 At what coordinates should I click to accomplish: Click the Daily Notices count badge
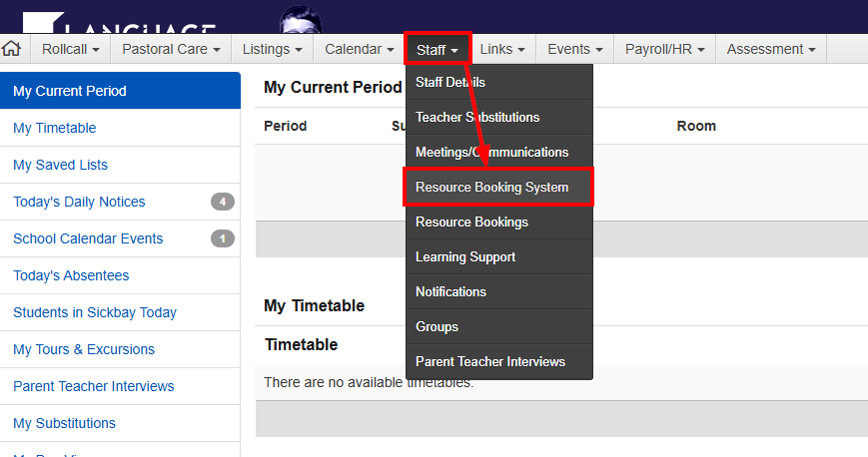click(x=223, y=202)
